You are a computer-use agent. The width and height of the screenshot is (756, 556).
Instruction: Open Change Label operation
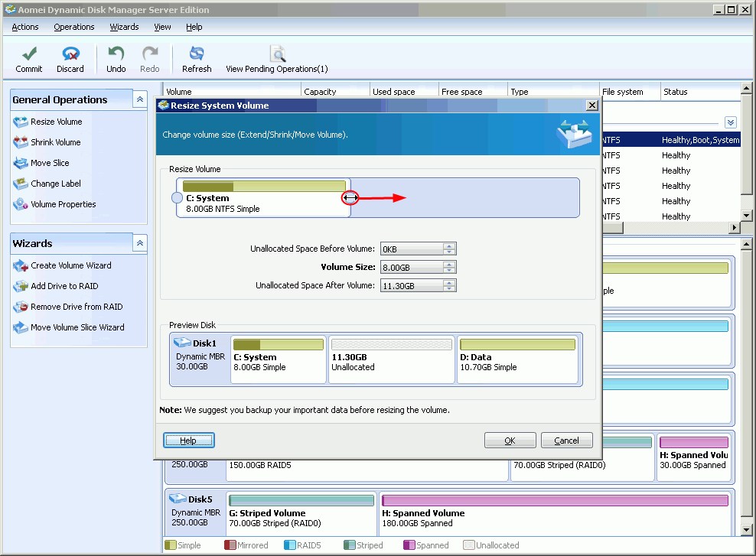[55, 184]
